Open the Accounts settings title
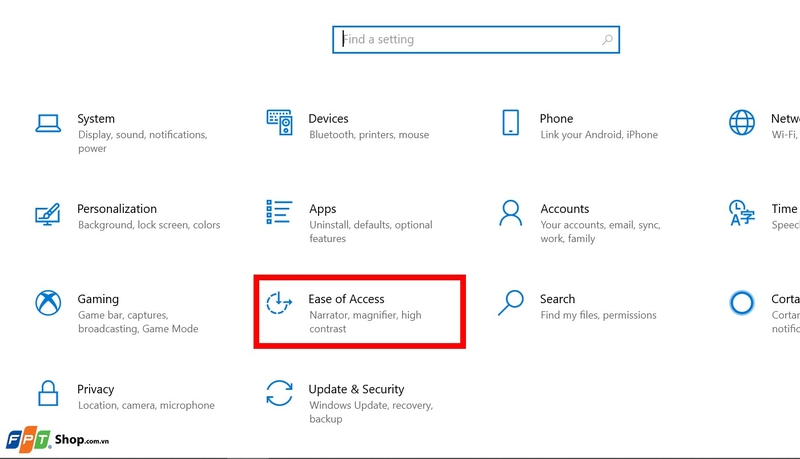The height and width of the screenshot is (459, 800). point(565,209)
